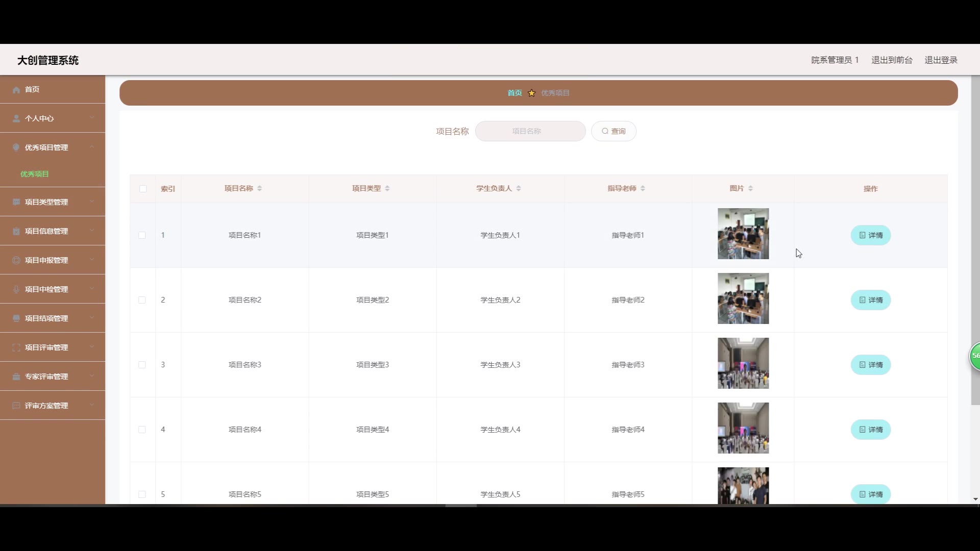The height and width of the screenshot is (551, 980).
Task: Click the frame icon beside 项目评审管理
Action: [16, 348]
